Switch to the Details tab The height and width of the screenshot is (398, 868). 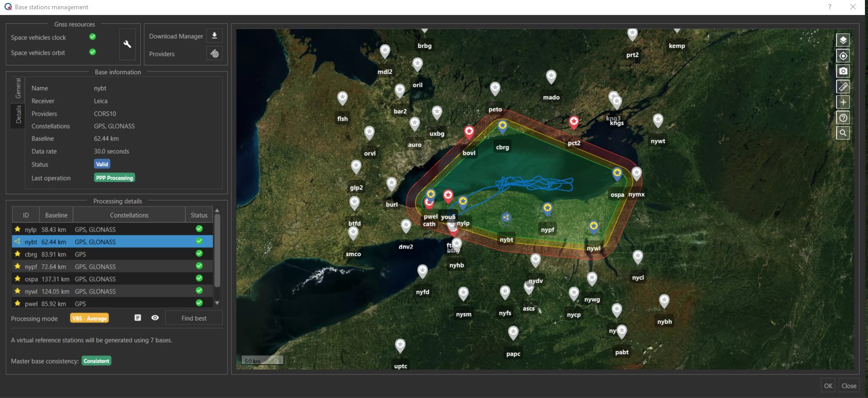[19, 114]
